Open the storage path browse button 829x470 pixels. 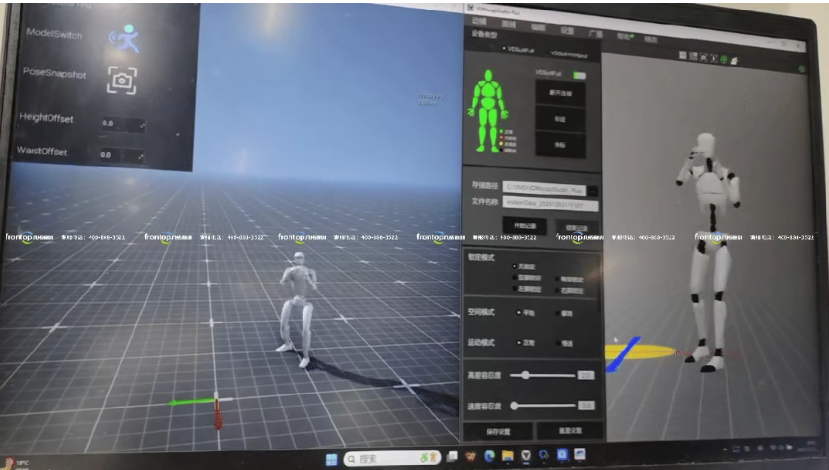(592, 189)
